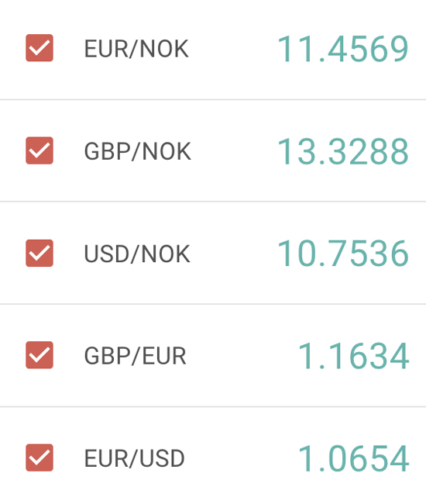
Task: Click the 1.1634 exchange rate
Action: 353,356
